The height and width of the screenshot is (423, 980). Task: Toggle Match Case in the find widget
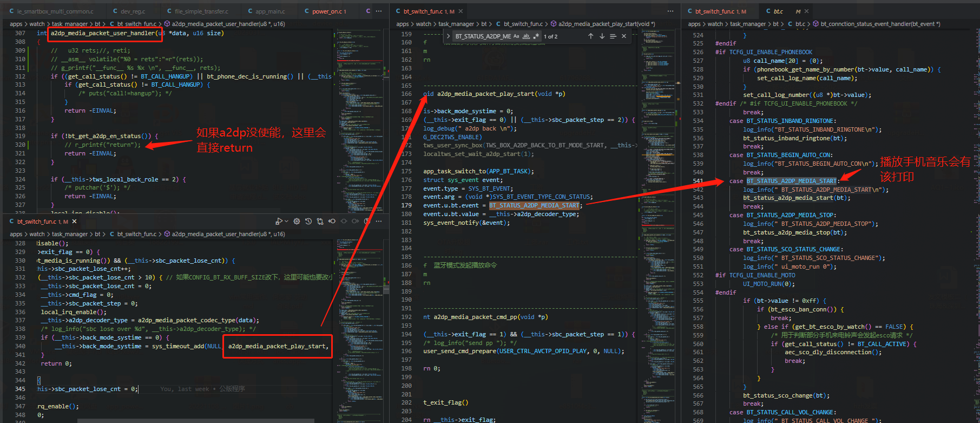click(516, 36)
